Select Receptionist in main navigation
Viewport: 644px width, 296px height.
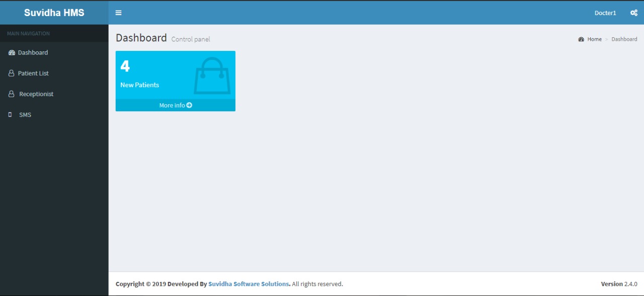coord(35,94)
